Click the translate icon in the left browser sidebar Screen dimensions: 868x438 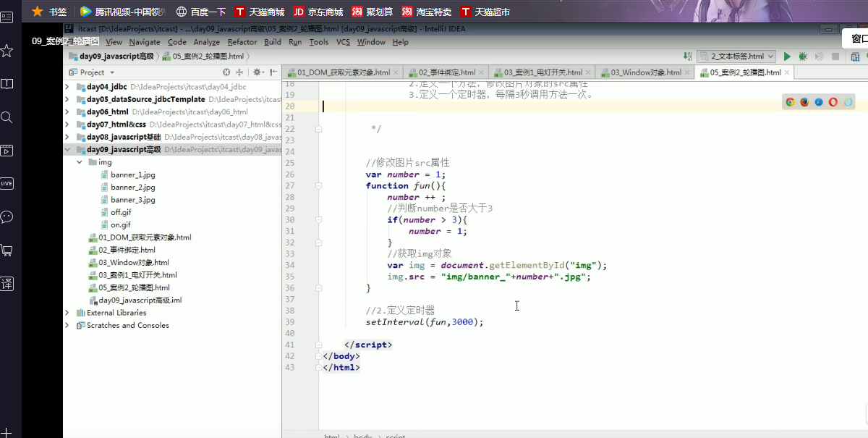(x=7, y=283)
